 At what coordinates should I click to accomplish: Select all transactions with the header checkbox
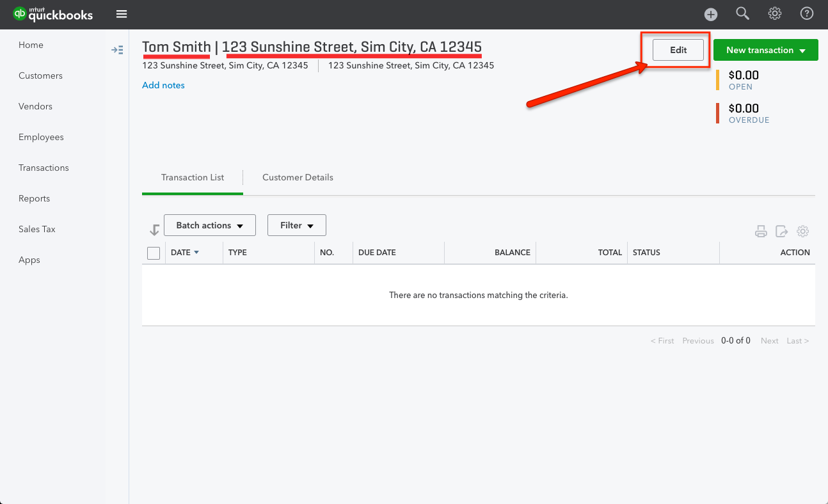click(x=154, y=253)
